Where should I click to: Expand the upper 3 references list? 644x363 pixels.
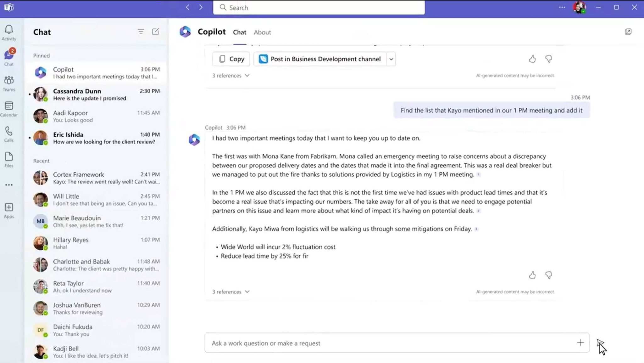tap(230, 76)
